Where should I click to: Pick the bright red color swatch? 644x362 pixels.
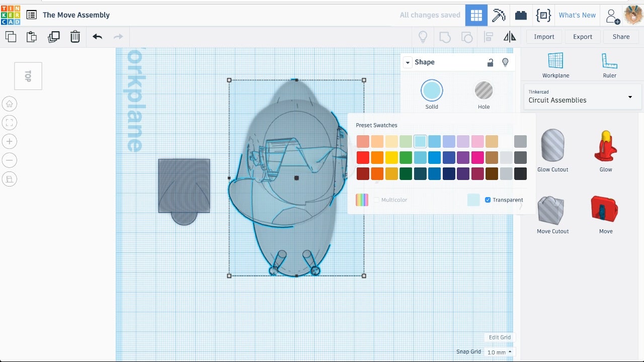363,158
